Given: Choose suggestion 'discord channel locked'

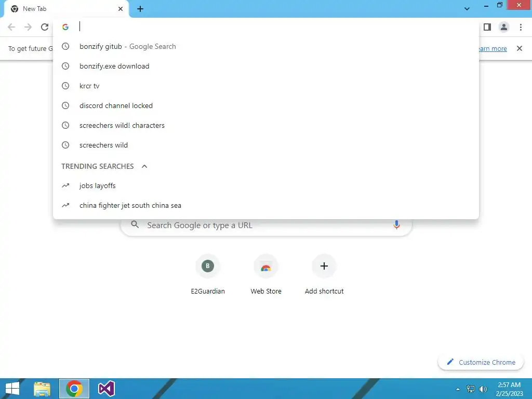Looking at the screenshot, I should coord(266,105).
